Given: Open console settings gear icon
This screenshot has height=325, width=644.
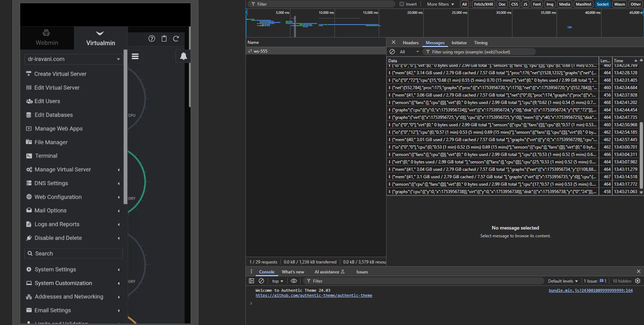Looking at the screenshot, I should pyautogui.click(x=638, y=281).
